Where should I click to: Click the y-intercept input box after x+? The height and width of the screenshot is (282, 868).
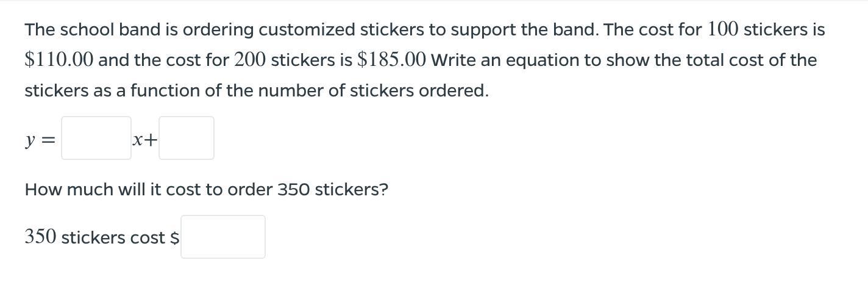187,138
